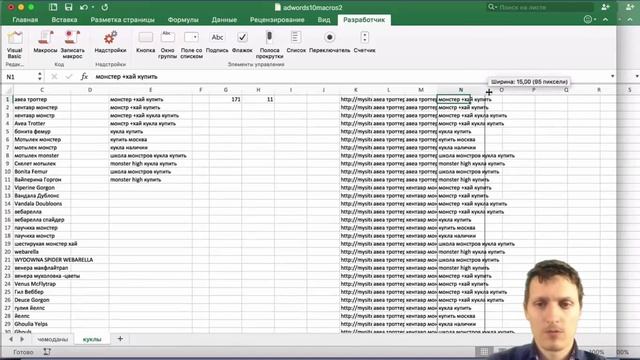640x360 pixels.
Task: Click cell Vandala Doubloons
Action: 42,204
